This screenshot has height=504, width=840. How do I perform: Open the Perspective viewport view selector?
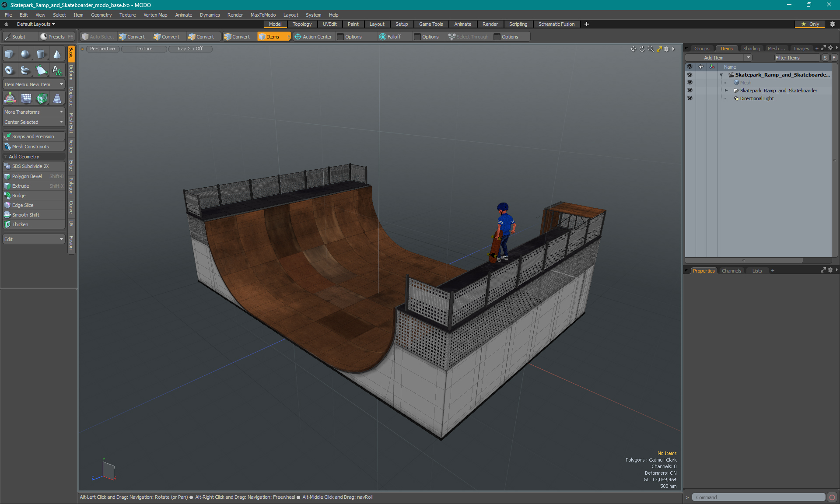pos(102,49)
